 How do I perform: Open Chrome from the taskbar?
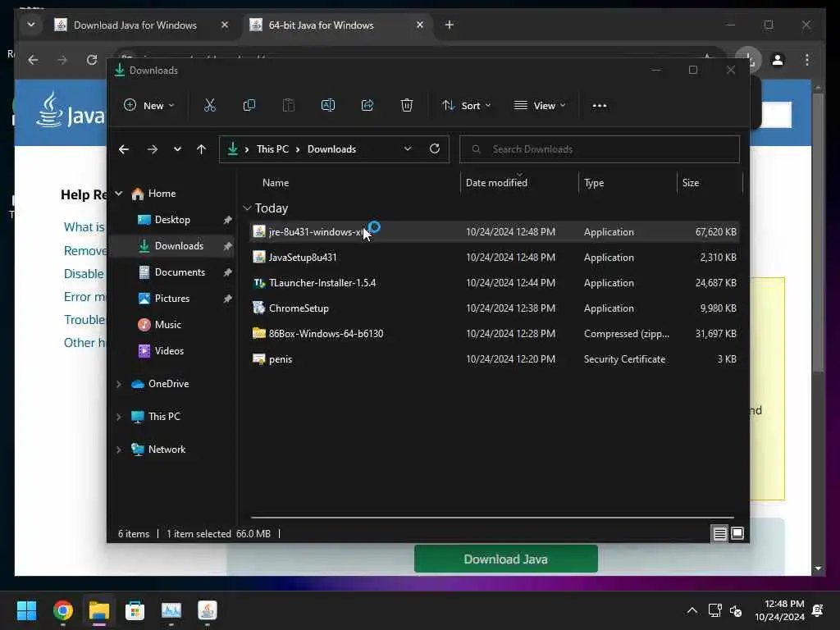(x=63, y=610)
